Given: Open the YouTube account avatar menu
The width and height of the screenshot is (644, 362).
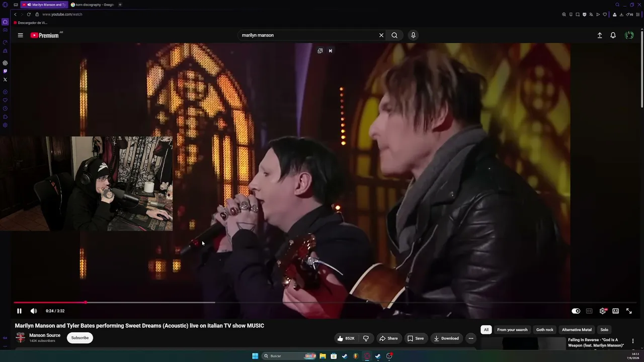Looking at the screenshot, I should [x=629, y=35].
